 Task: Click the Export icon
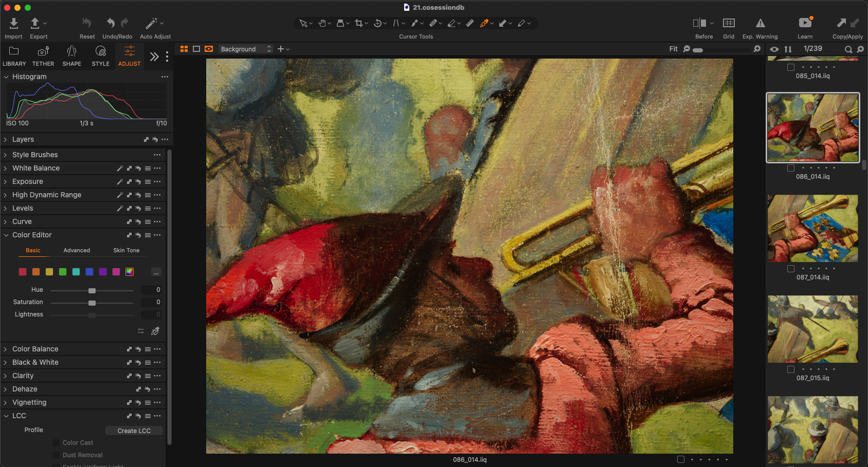[35, 23]
